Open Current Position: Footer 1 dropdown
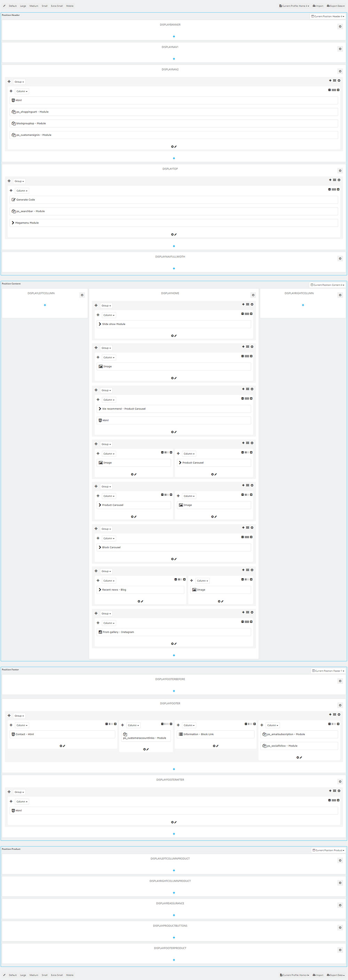 (x=328, y=671)
